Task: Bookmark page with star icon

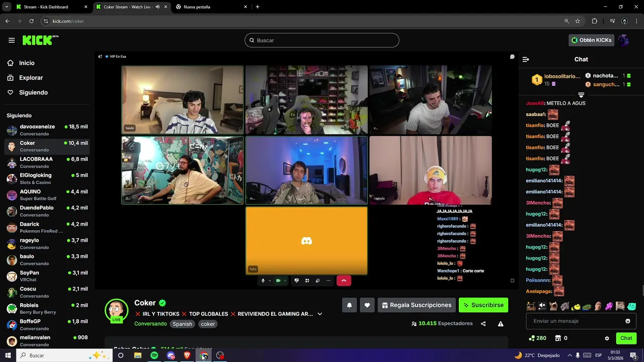Action: pyautogui.click(x=578, y=21)
